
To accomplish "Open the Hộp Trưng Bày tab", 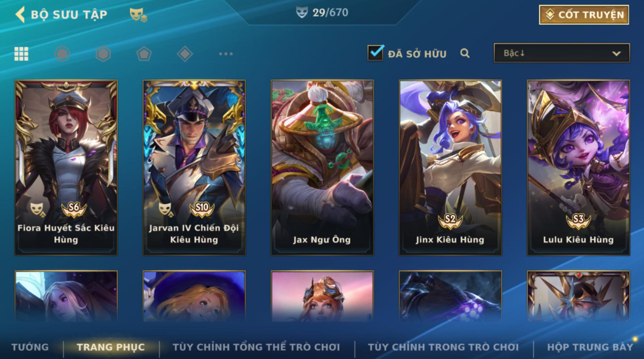I will click(x=590, y=347).
